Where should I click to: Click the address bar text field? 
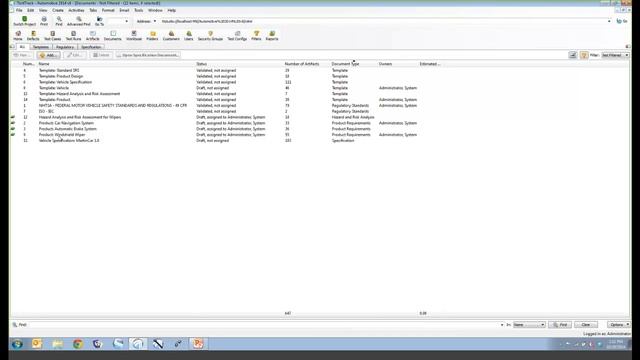tap(383, 21)
